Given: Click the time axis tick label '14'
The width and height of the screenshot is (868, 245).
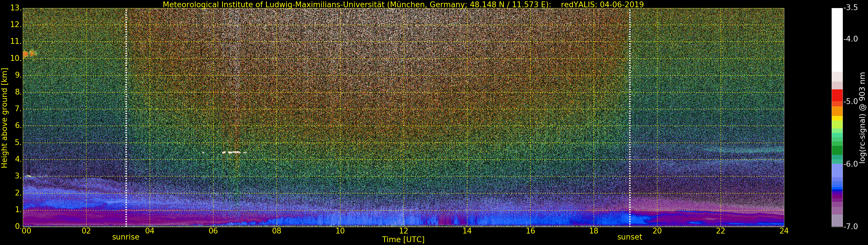Looking at the screenshot, I should tap(467, 231).
